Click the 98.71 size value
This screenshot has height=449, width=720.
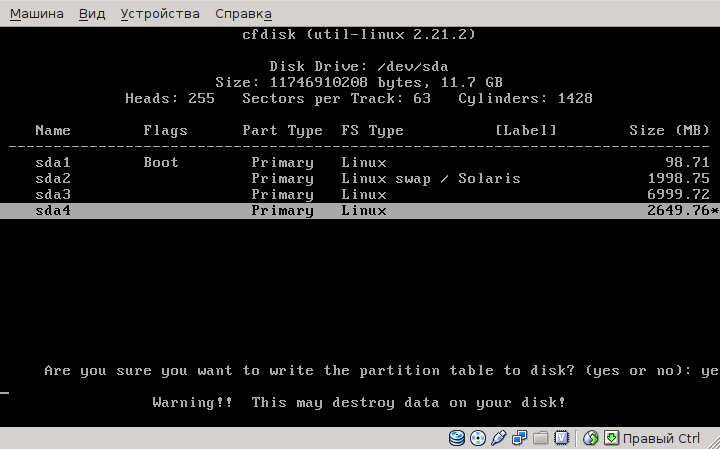pyautogui.click(x=687, y=163)
